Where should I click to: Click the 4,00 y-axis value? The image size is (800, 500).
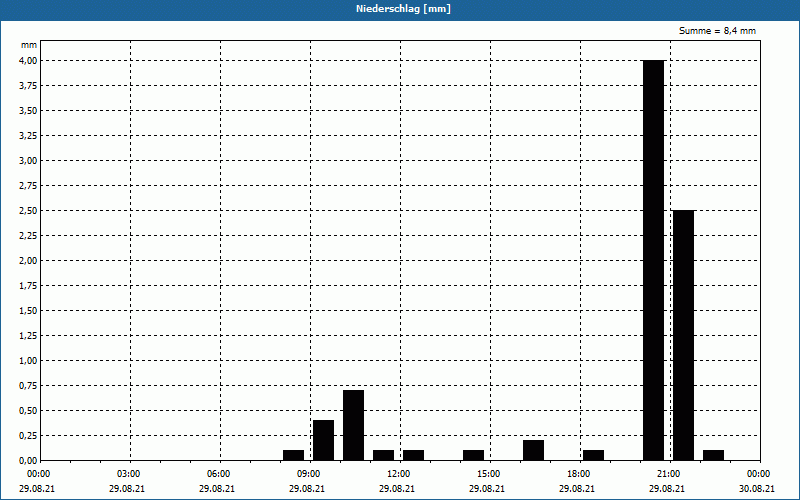(x=28, y=61)
